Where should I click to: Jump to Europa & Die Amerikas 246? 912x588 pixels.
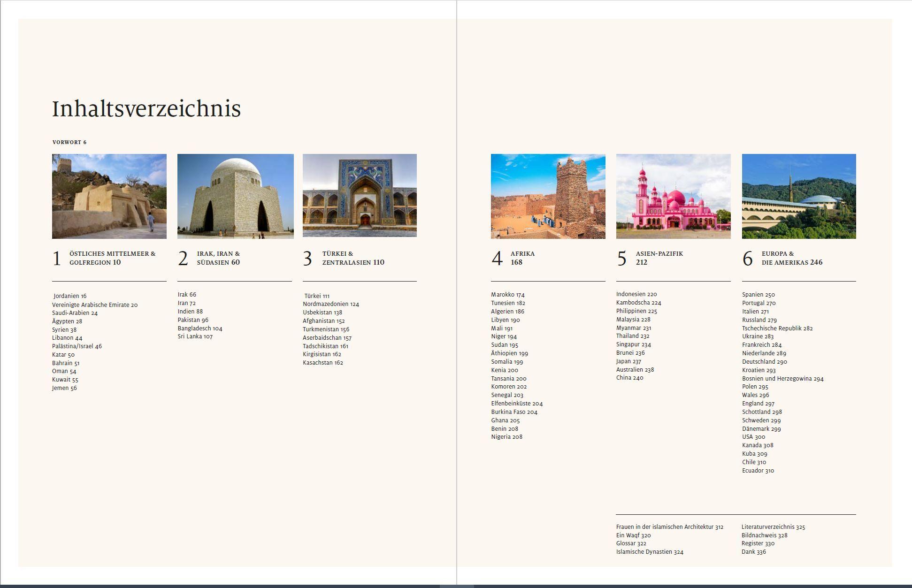coord(791,258)
